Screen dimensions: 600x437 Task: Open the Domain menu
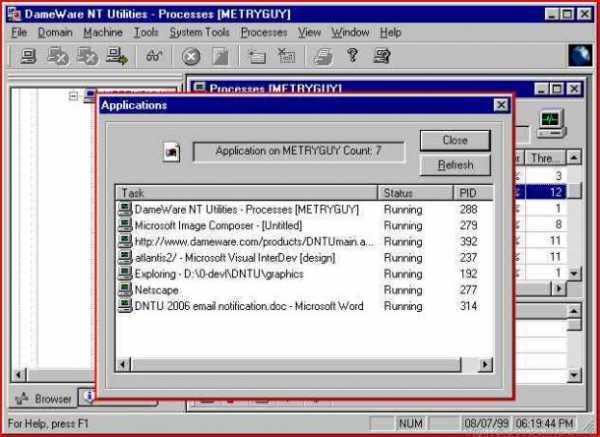[x=55, y=33]
